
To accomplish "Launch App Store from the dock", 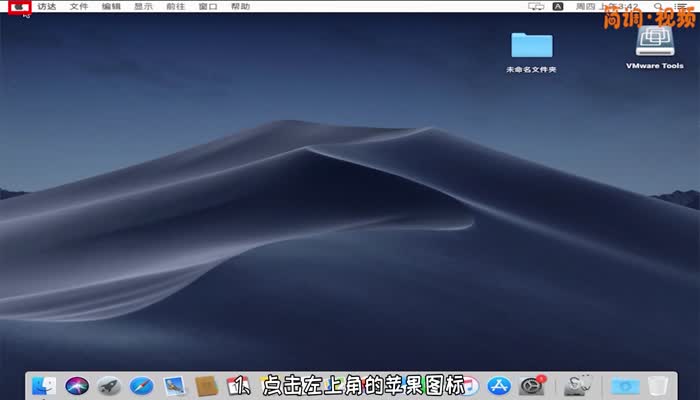I will coord(500,386).
